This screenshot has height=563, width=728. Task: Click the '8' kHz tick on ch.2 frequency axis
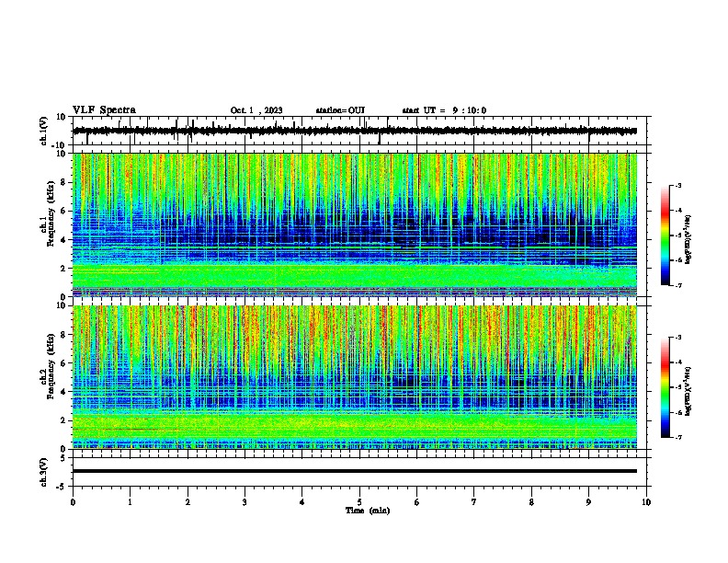coord(64,335)
